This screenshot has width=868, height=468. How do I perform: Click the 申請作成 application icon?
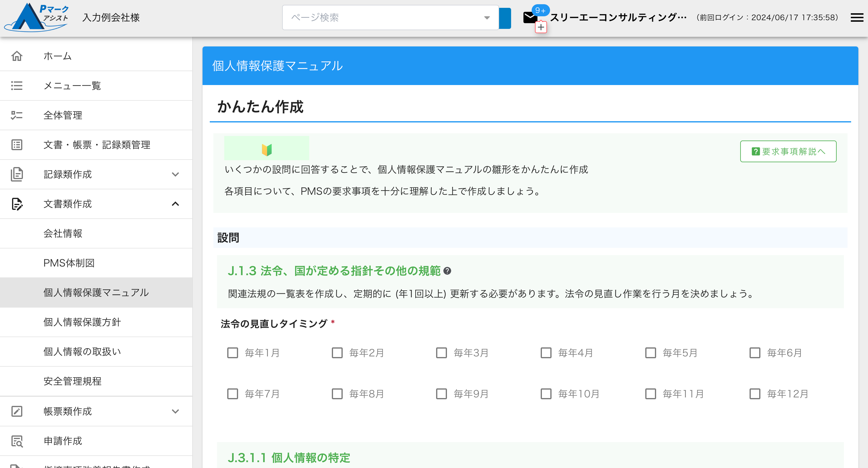17,441
